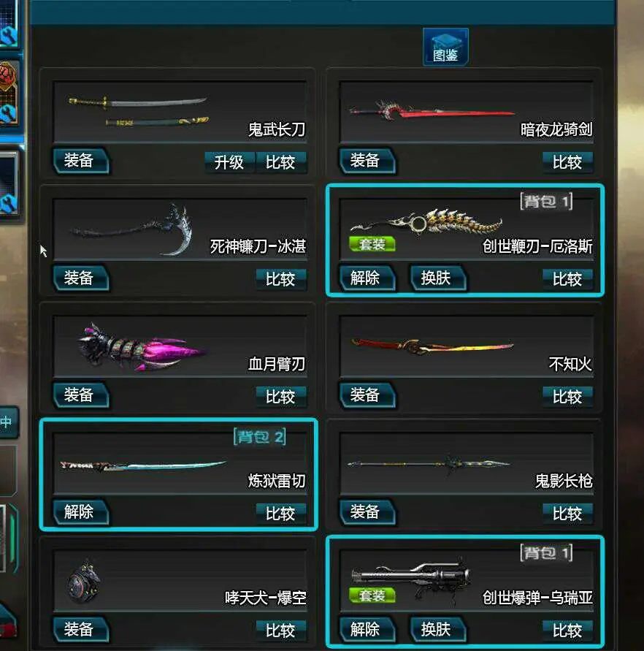This screenshot has height=651, width=644.
Task: Click the 血月臂刃 purple arm blade image
Action: [x=140, y=347]
